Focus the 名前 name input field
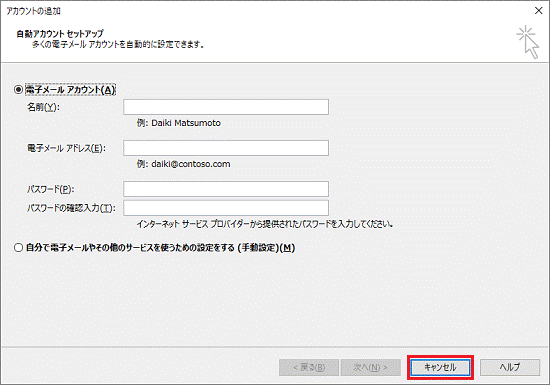The image size is (550, 385). tap(226, 107)
